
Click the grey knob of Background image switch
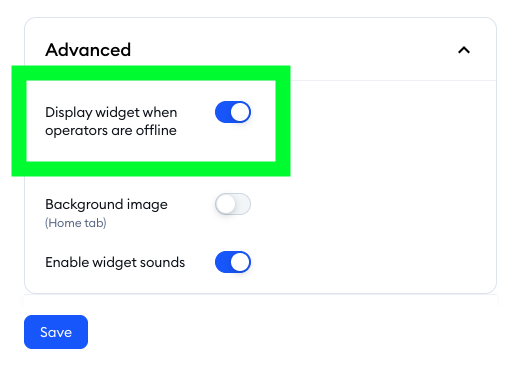[x=226, y=204]
